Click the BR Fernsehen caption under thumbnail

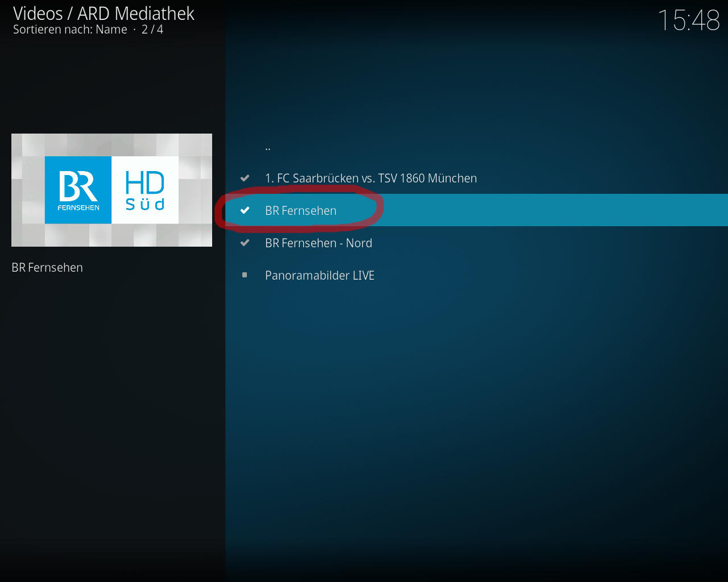click(x=47, y=268)
